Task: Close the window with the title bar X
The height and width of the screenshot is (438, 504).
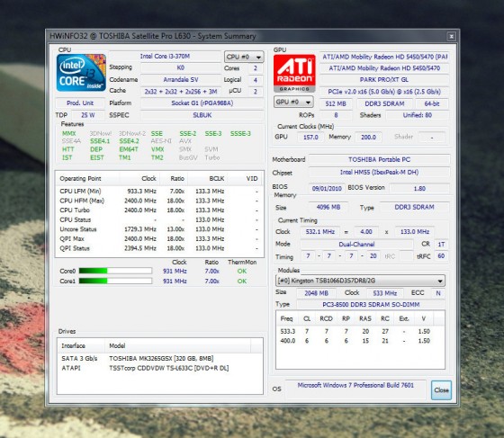Action: 451,36
